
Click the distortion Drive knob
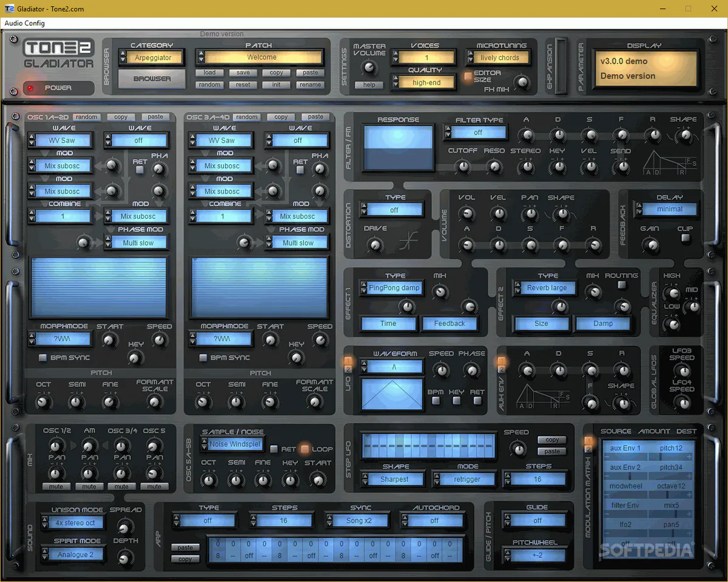tap(376, 245)
